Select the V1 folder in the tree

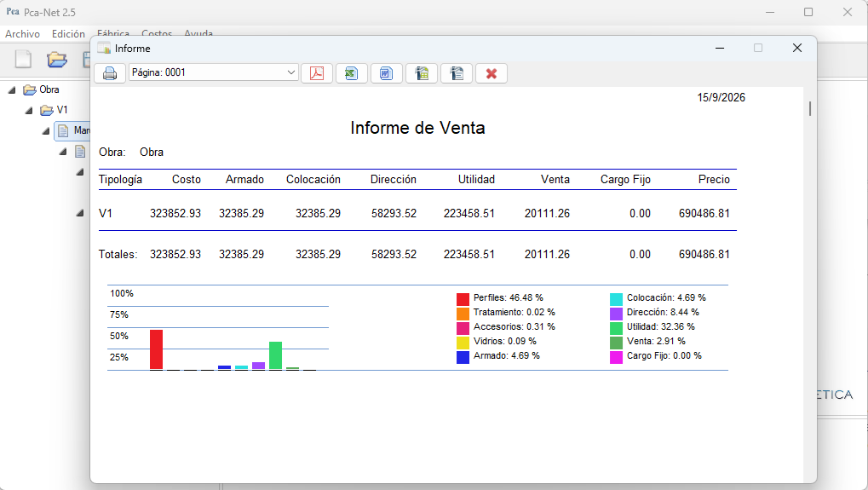tap(54, 110)
